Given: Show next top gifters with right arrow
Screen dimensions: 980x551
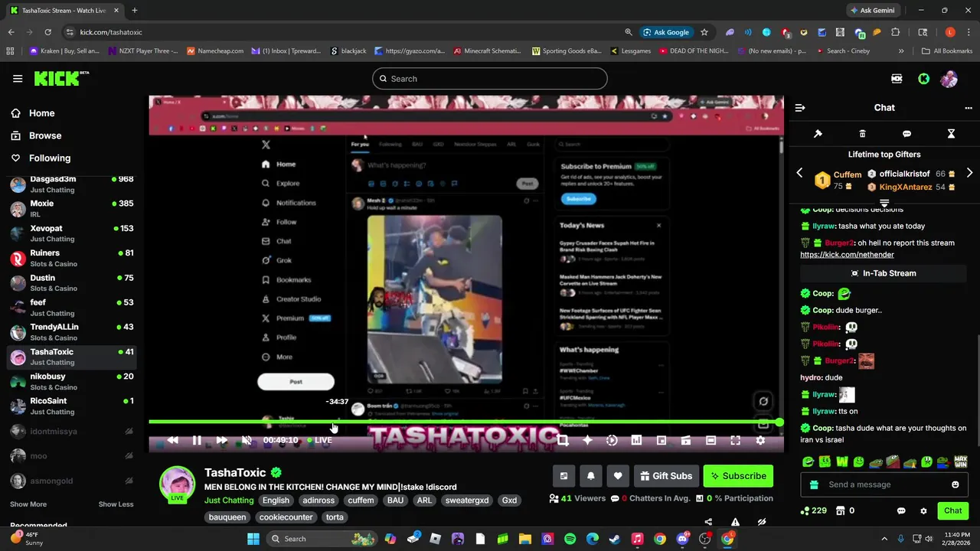Looking at the screenshot, I should (969, 173).
